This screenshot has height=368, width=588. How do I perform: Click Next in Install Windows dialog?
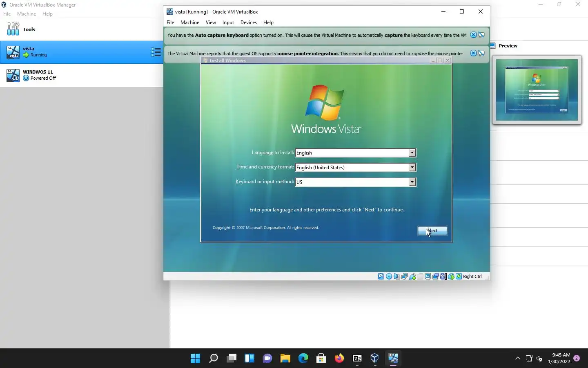pyautogui.click(x=432, y=231)
